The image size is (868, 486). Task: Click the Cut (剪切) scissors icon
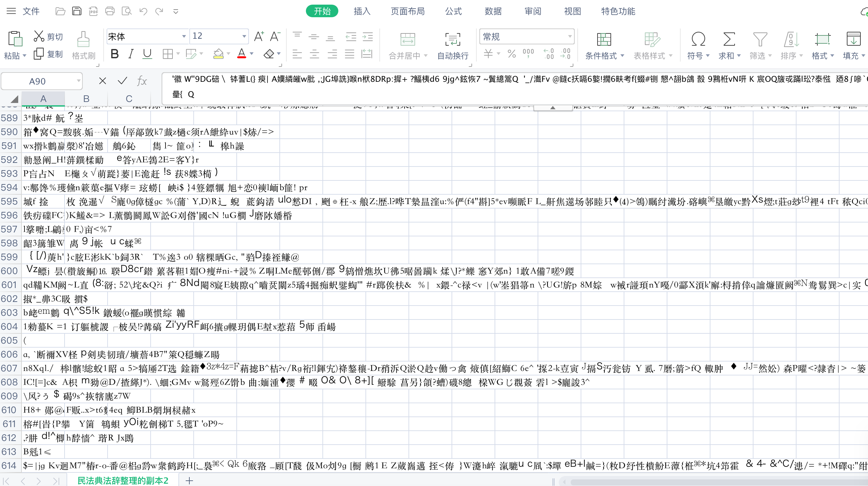pos(39,36)
